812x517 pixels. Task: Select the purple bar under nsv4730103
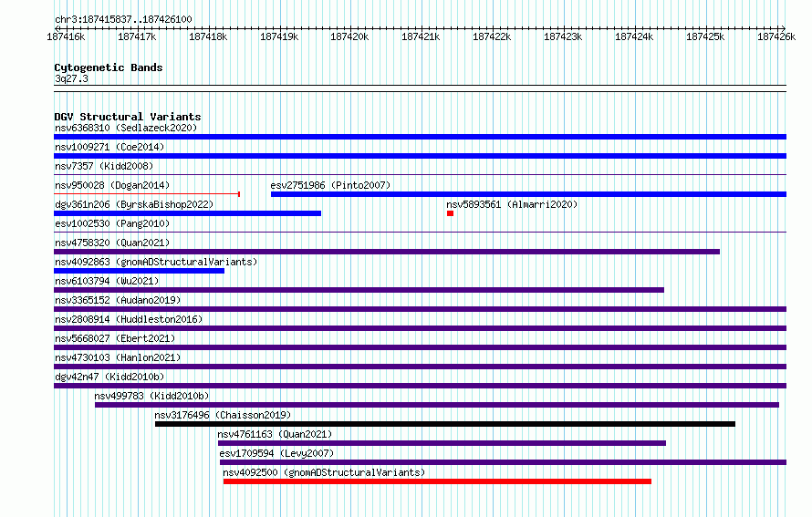click(420, 367)
